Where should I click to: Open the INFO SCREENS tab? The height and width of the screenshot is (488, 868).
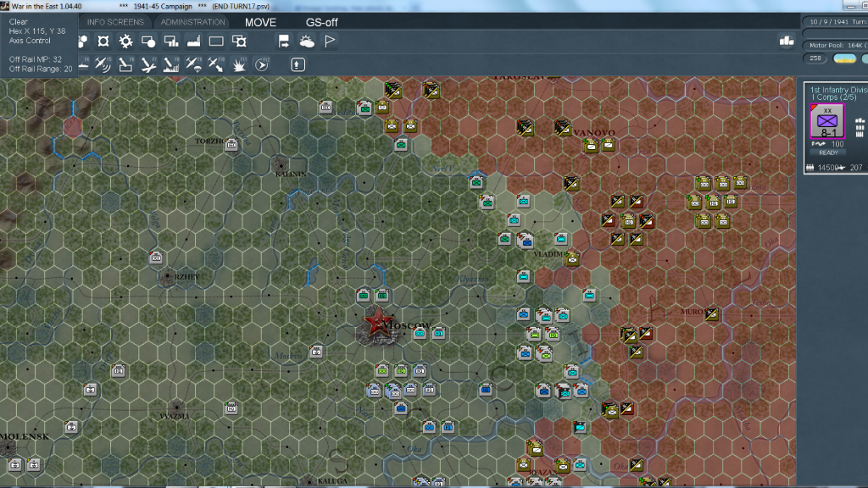click(x=115, y=22)
